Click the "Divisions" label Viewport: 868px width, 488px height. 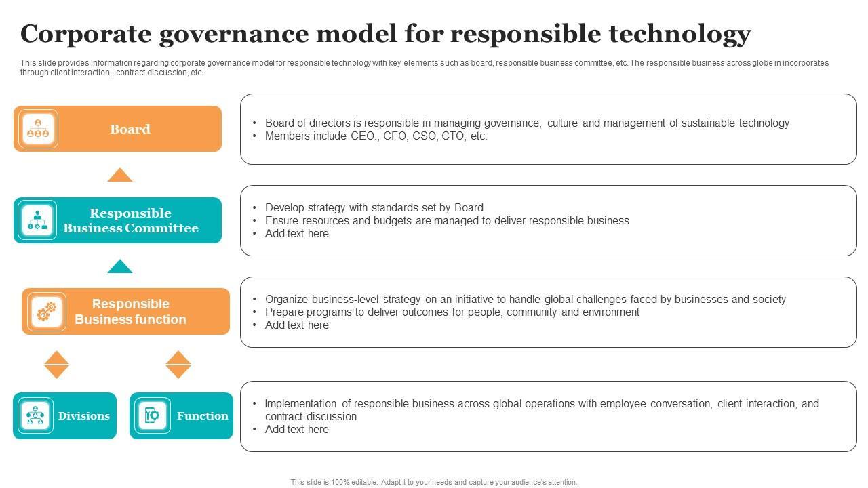click(x=83, y=416)
